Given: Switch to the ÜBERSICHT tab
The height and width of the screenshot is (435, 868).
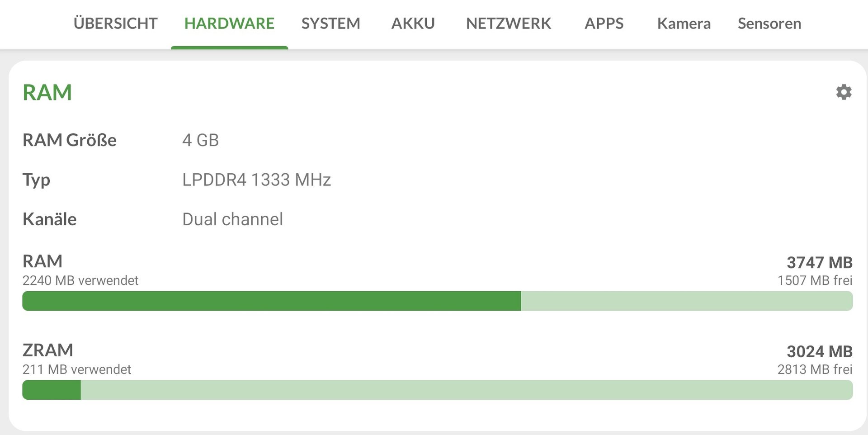Looking at the screenshot, I should click(x=116, y=24).
